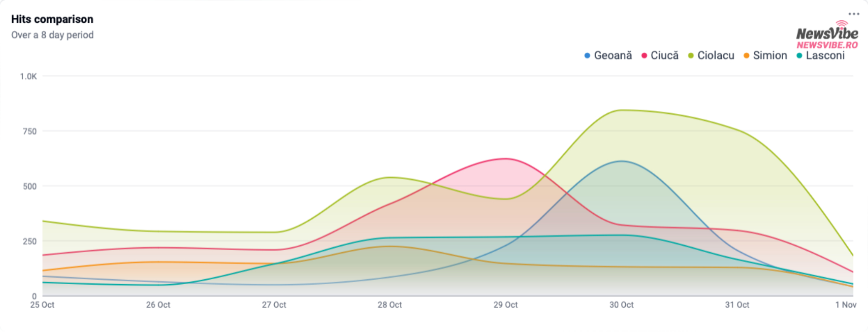The width and height of the screenshot is (868, 332).
Task: Toggle the Lasconi series in legend
Action: pyautogui.click(x=821, y=56)
